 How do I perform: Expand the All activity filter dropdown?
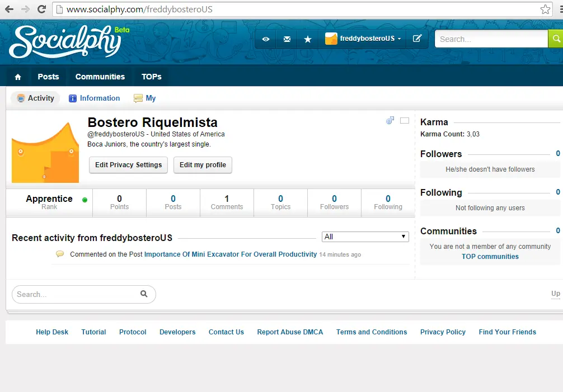pyautogui.click(x=365, y=237)
